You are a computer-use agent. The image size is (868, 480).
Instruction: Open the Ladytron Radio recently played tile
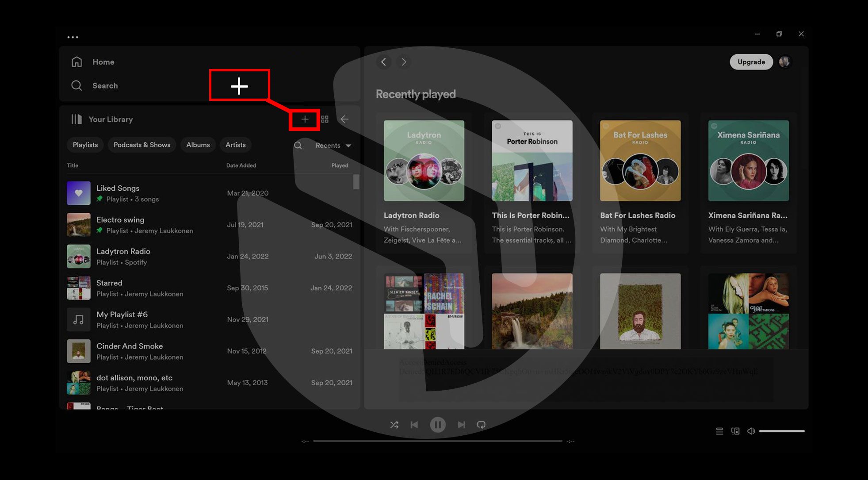pyautogui.click(x=423, y=160)
